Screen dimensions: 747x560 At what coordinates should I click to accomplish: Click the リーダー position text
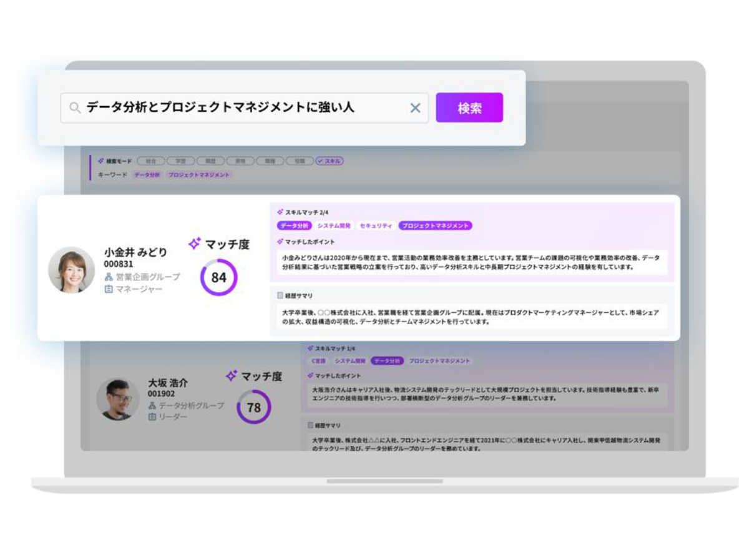[173, 417]
